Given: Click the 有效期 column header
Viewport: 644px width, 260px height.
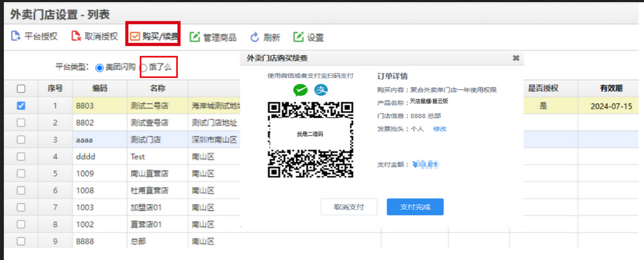Looking at the screenshot, I should coord(611,89).
